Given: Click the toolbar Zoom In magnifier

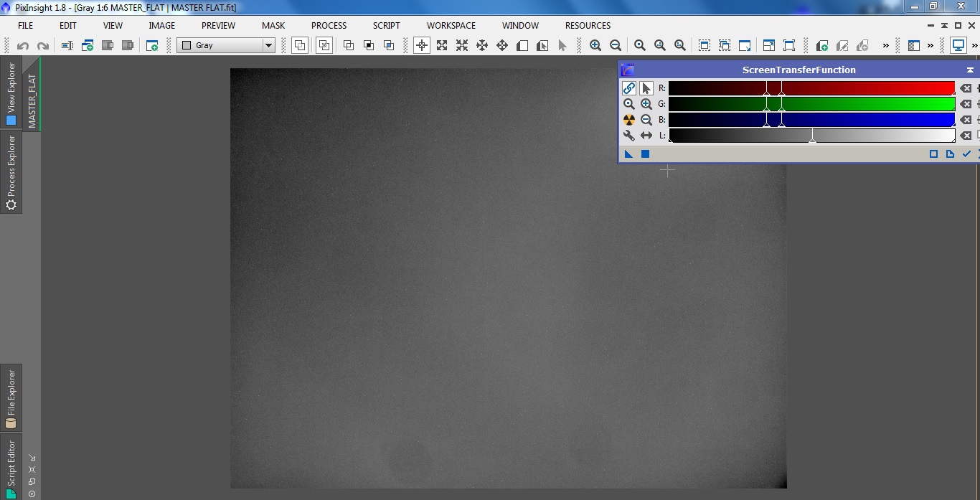Looking at the screenshot, I should pyautogui.click(x=595, y=45).
